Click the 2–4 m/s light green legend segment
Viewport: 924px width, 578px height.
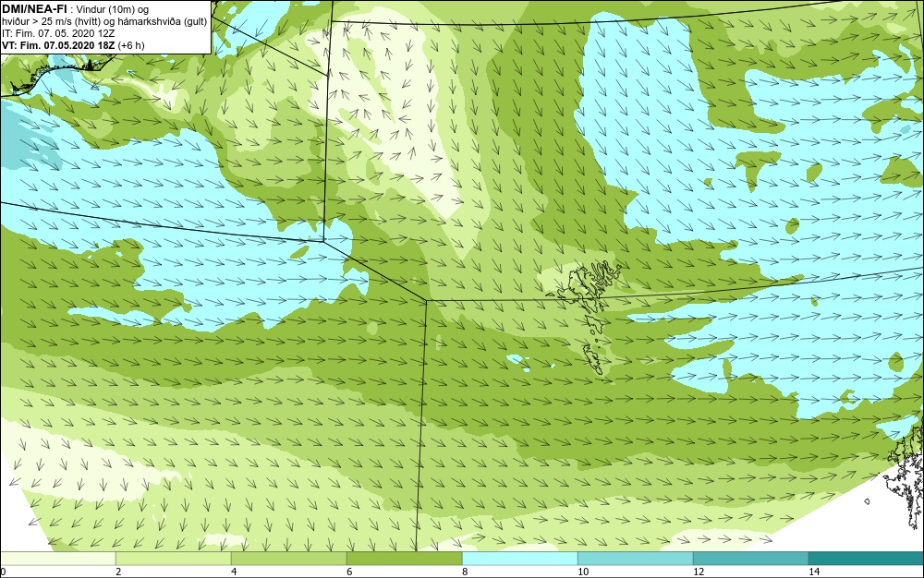click(x=174, y=559)
